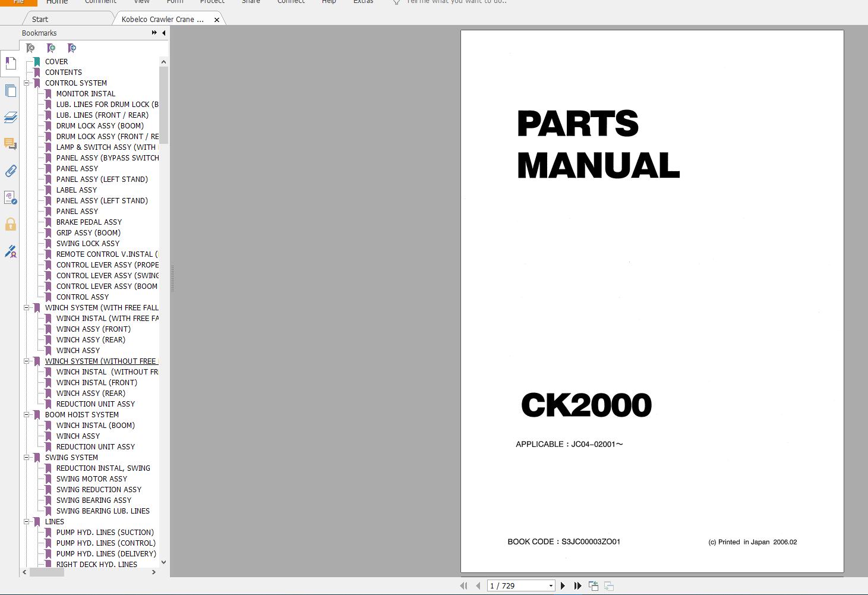Open WINCH INSTAL (BOOM) bookmark
Viewport: 868px width, 595px height.
coord(96,426)
